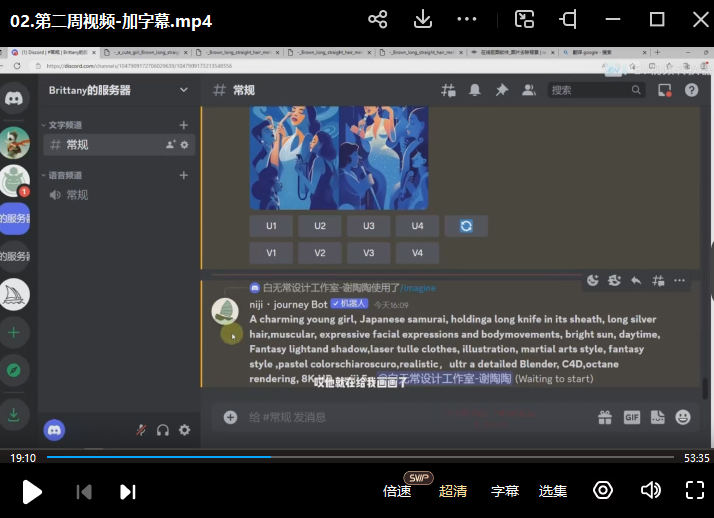Toggle pin window on top
The image size is (714, 518).
(568, 20)
